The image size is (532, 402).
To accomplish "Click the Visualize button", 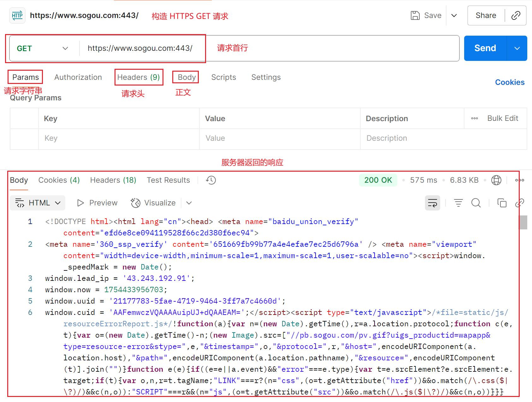I will pyautogui.click(x=153, y=203).
